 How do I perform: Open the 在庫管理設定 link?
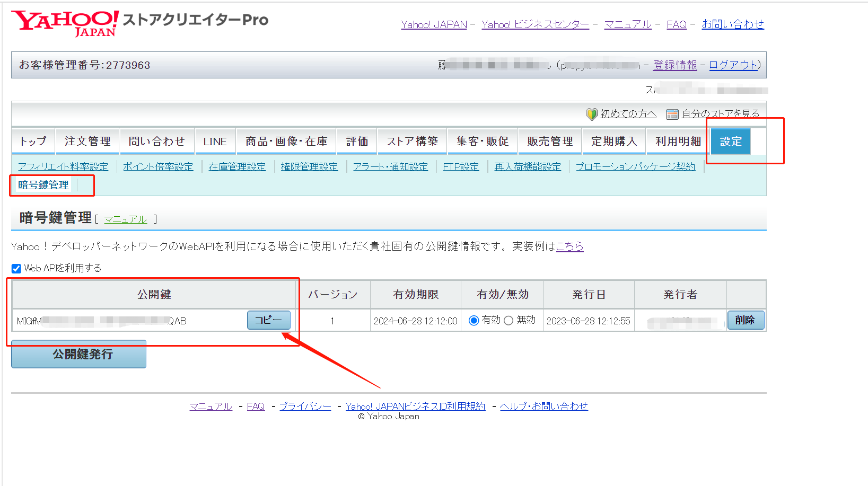[237, 166]
